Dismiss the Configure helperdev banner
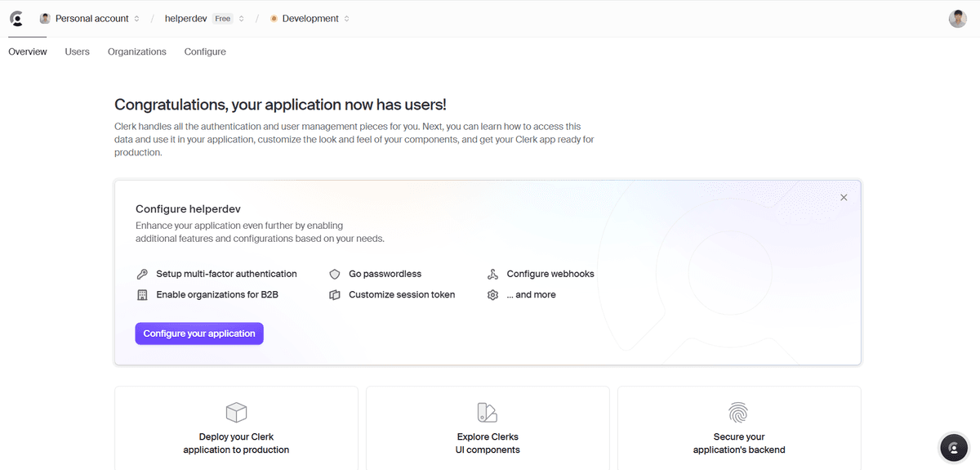The height and width of the screenshot is (470, 980). (x=844, y=197)
